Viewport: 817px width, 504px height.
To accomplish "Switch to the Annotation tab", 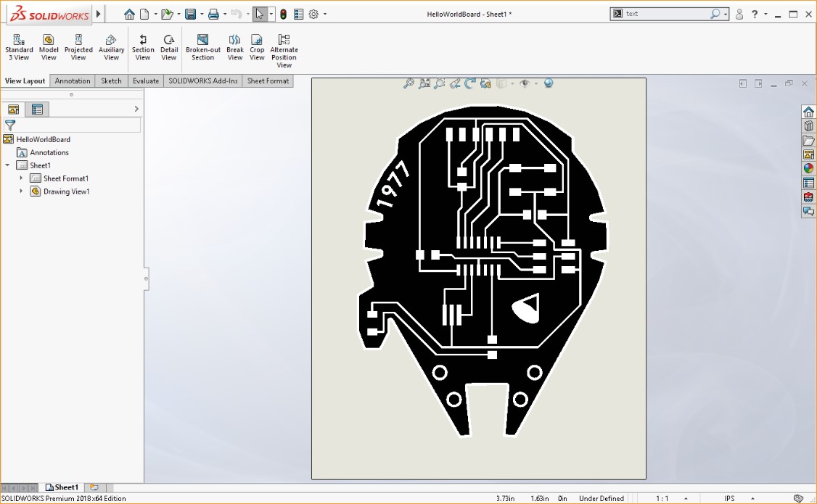I will coord(73,80).
